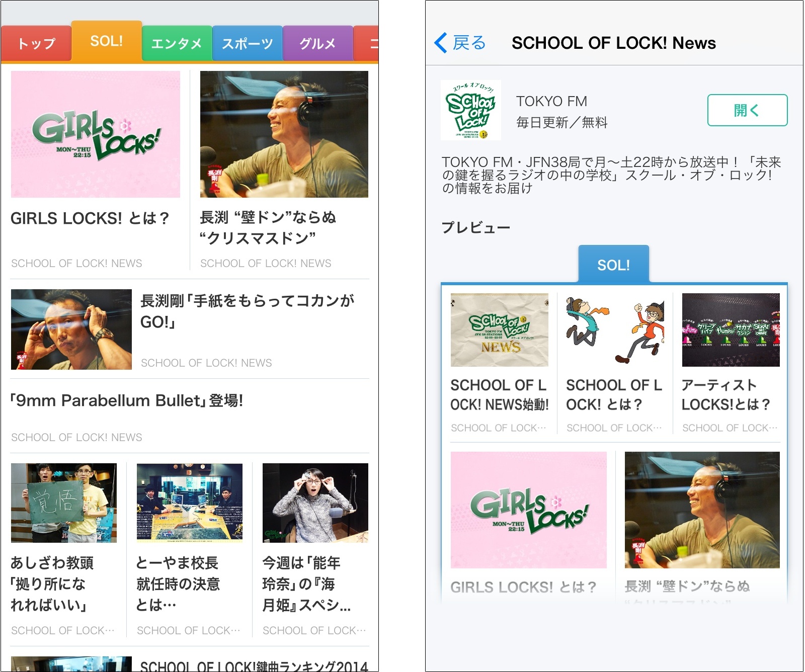Click SCHOOL OF LOCK! NEWS source under 9mm article
805x672 pixels.
(x=76, y=438)
